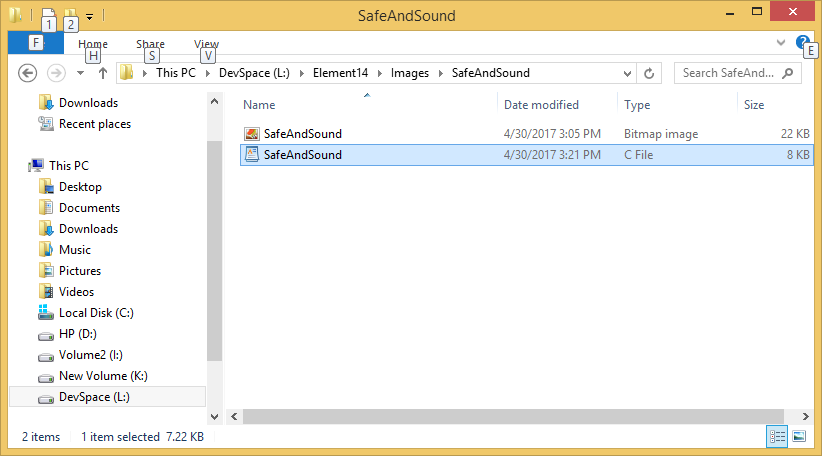Screen dimensions: 822x456
Task: Expand the ribbon with the chevron
Action: tap(781, 43)
